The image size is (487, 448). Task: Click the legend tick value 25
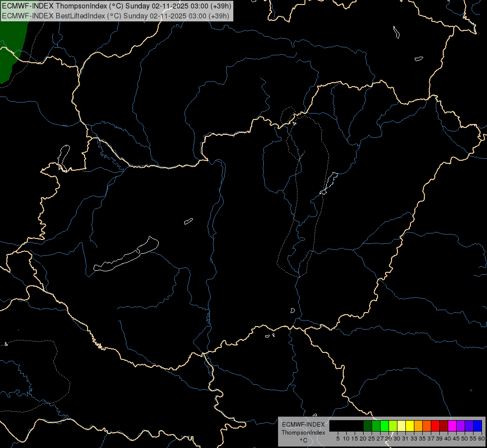(372, 439)
